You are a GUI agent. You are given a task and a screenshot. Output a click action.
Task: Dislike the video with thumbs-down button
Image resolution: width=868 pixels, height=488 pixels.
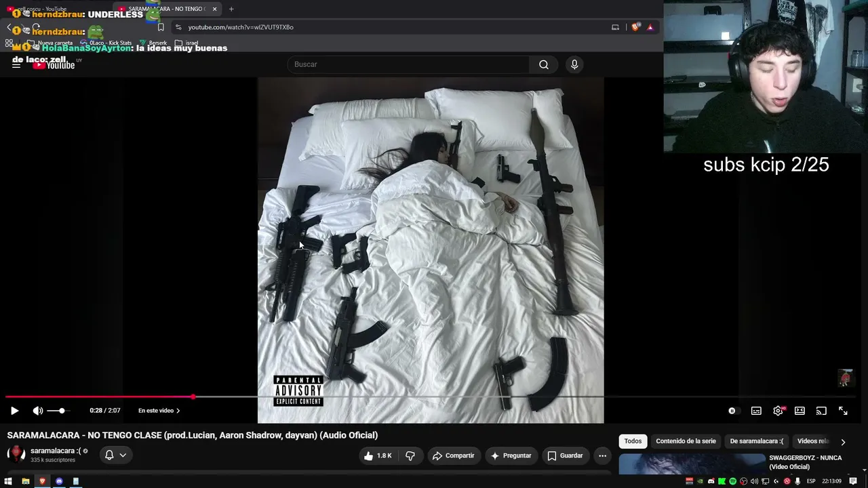[x=410, y=455]
